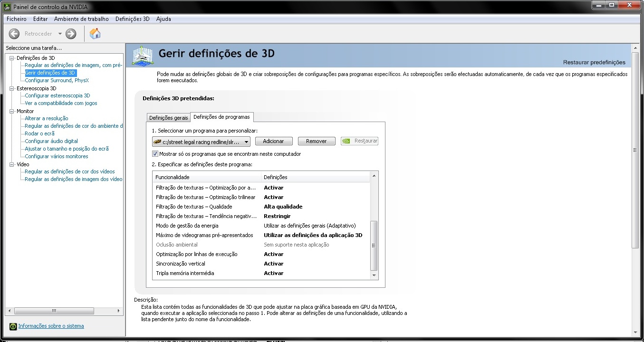Collapse the Vídeo tree node
The image size is (644, 342).
pyautogui.click(x=12, y=164)
